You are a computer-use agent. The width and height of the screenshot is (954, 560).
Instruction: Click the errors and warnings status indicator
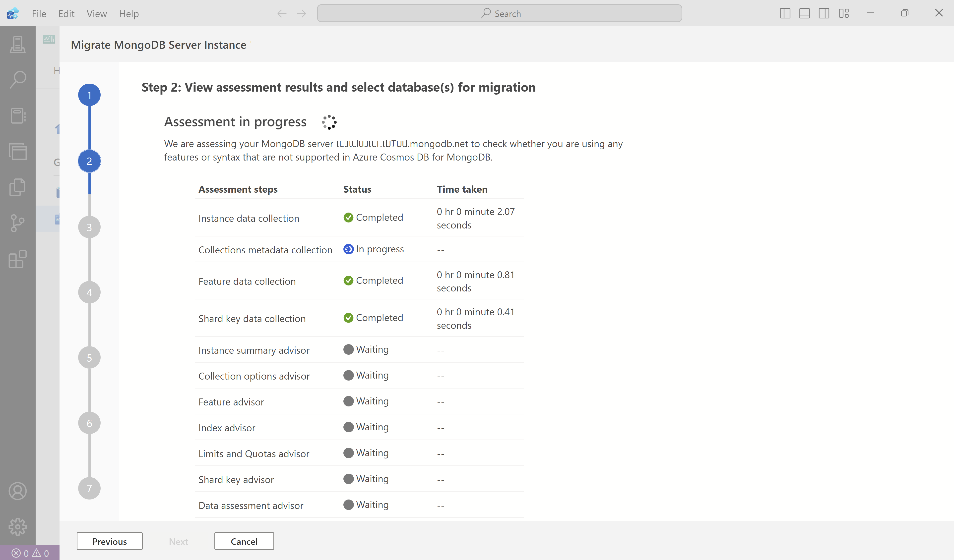[30, 553]
